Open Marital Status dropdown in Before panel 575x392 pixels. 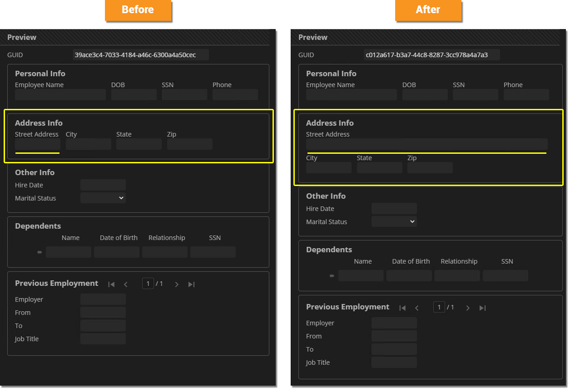pos(103,198)
